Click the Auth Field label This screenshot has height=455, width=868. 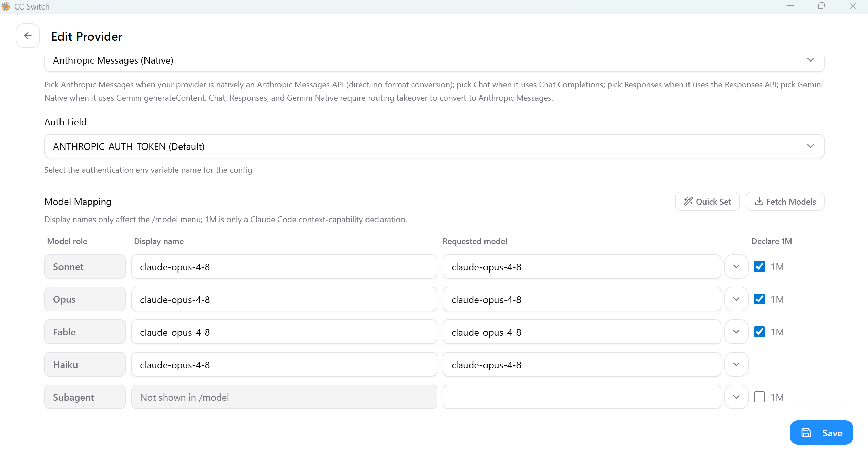[65, 122]
